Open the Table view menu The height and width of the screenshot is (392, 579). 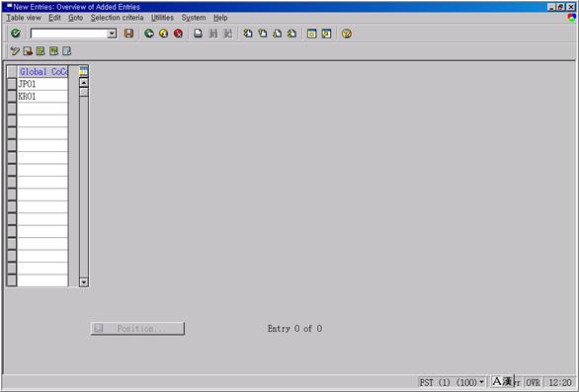pyautogui.click(x=24, y=18)
